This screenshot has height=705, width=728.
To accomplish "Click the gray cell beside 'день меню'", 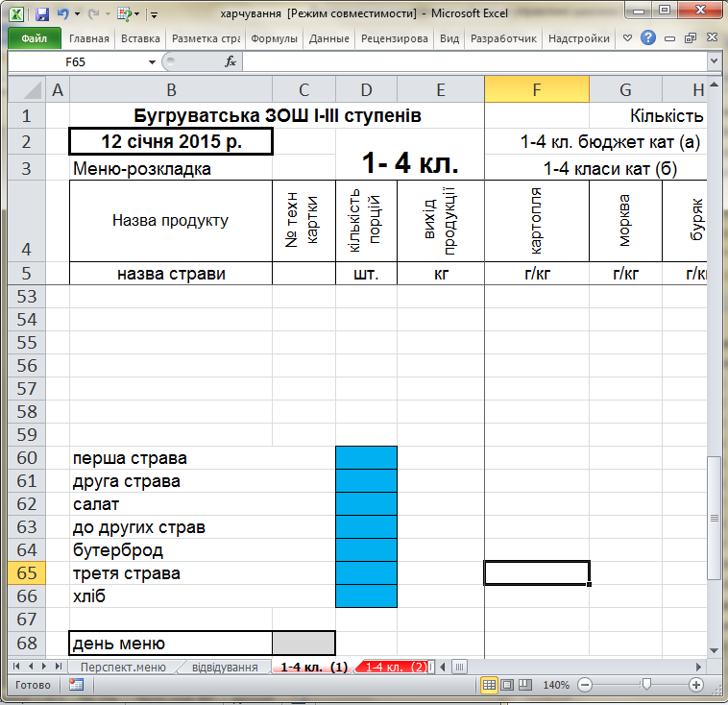I will tap(303, 644).
